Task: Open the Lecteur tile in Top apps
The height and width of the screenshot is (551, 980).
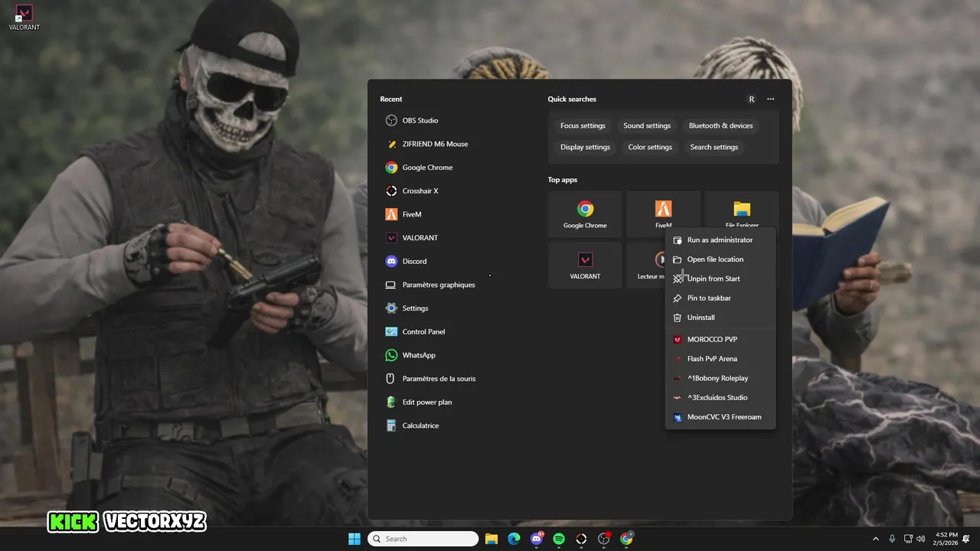Action: [x=645, y=265]
